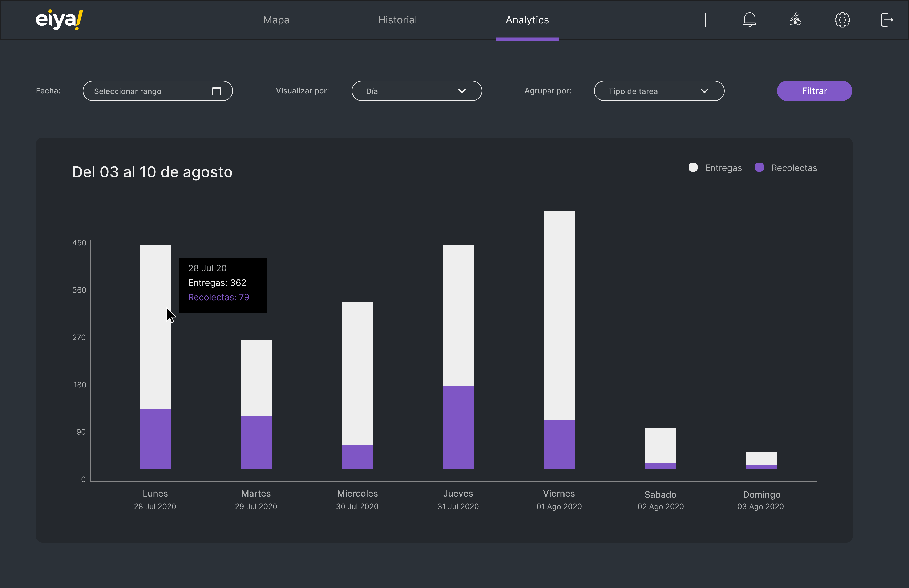Open the Seleccionar rango date field
Screen dimensions: 909x588
157,91
